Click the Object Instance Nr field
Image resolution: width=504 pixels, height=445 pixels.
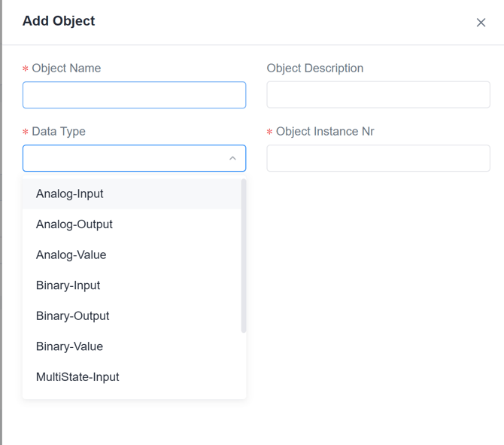(378, 158)
